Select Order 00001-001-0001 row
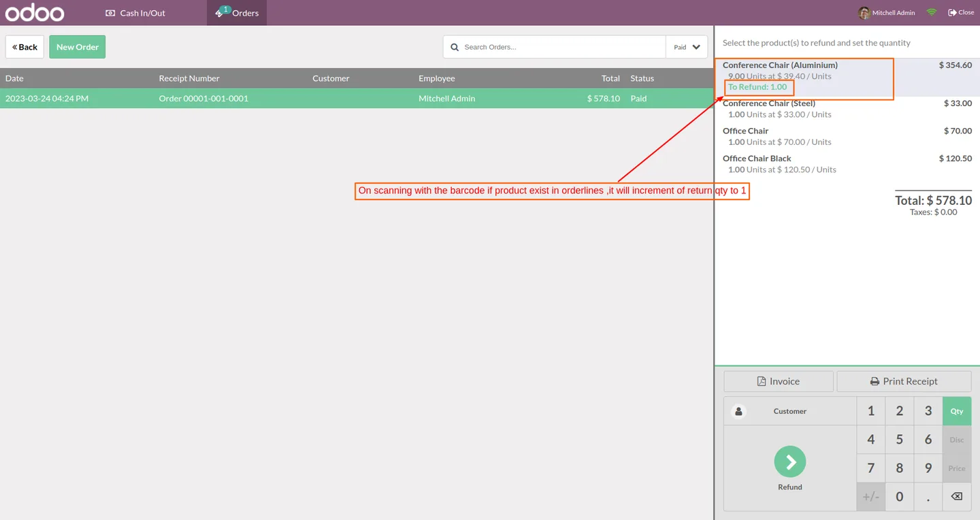Viewport: 980px width, 520px height. 357,98
